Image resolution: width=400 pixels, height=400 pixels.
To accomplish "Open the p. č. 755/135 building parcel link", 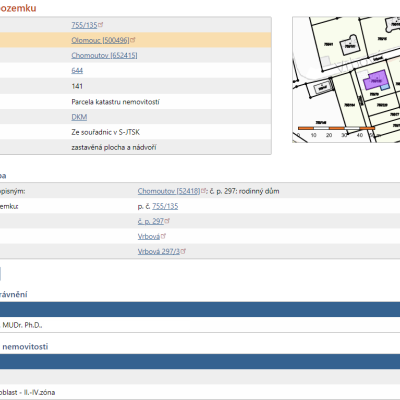I will pyautogui.click(x=165, y=206).
